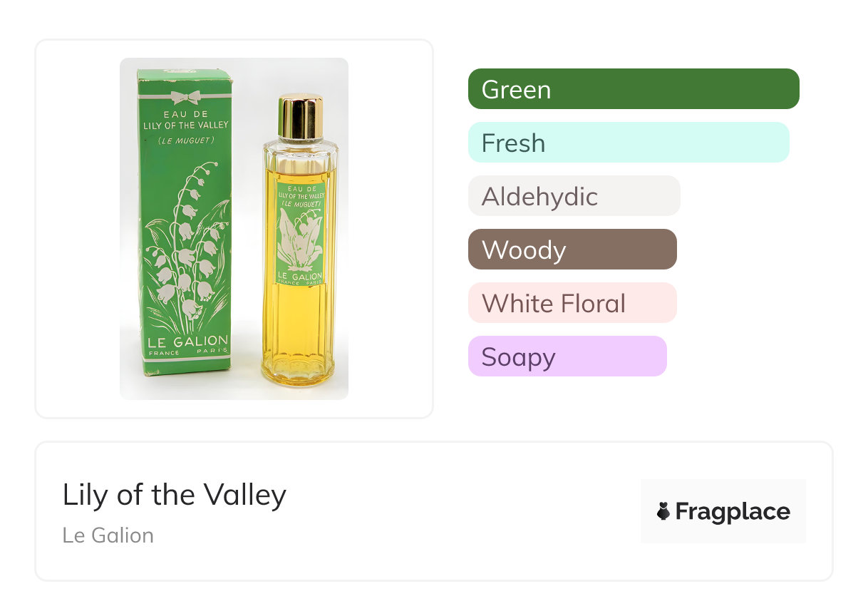Click the LE GALION text on the box bottom
The width and height of the screenshot is (868, 616).
tap(187, 341)
